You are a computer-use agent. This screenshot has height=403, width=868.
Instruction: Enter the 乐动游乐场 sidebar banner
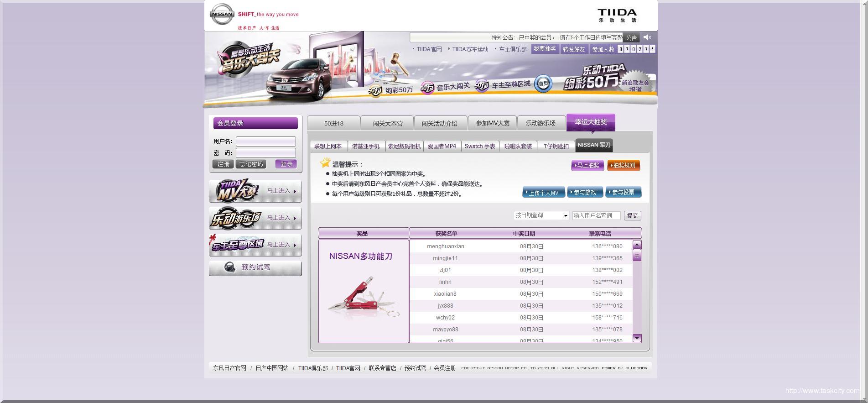tap(255, 218)
